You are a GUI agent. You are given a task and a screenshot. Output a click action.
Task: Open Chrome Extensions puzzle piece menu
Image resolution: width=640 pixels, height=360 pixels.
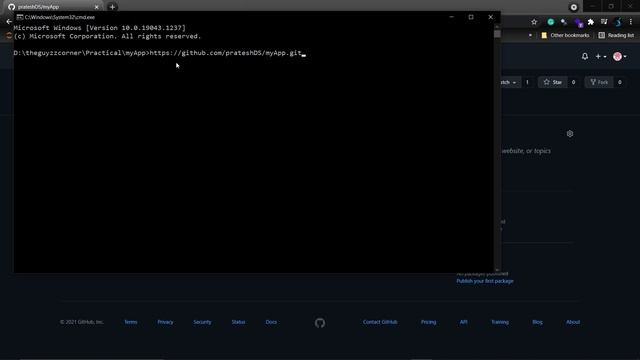pos(591,22)
